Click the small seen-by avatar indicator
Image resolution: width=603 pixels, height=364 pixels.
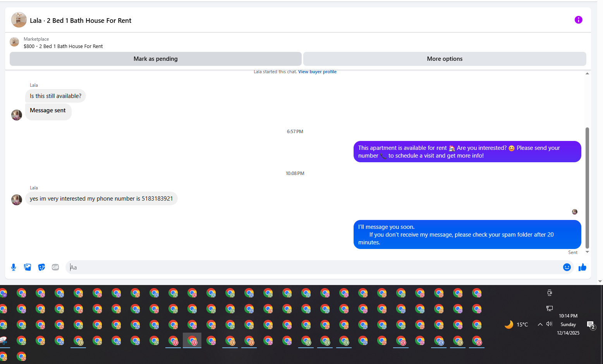tap(575, 212)
